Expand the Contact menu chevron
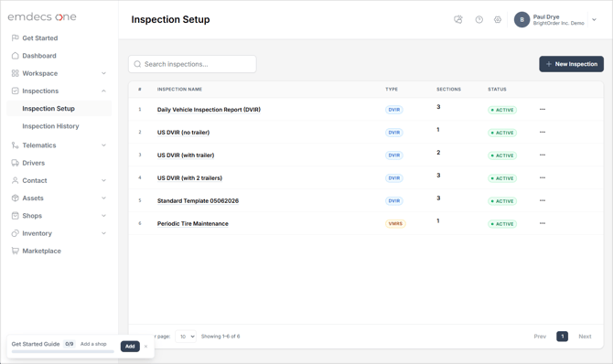 103,180
